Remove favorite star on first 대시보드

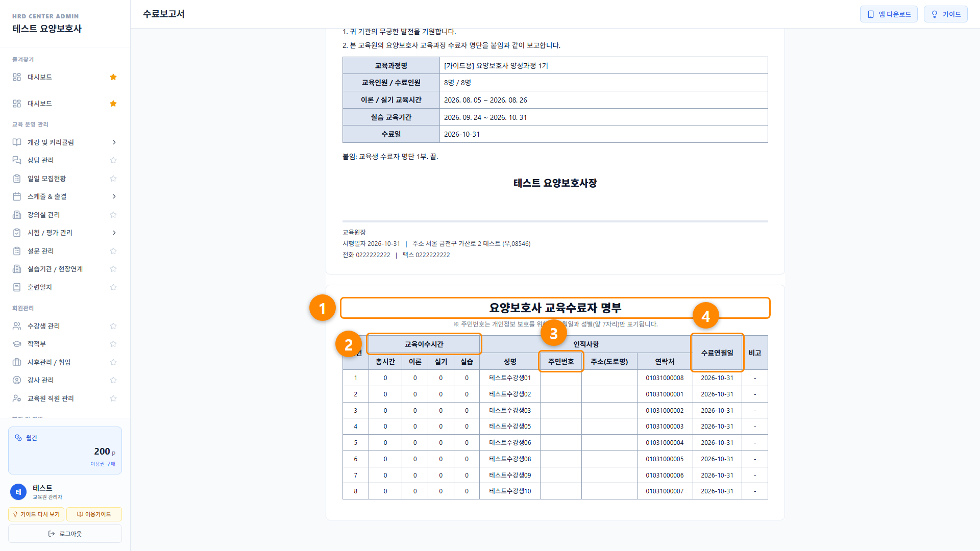point(113,77)
